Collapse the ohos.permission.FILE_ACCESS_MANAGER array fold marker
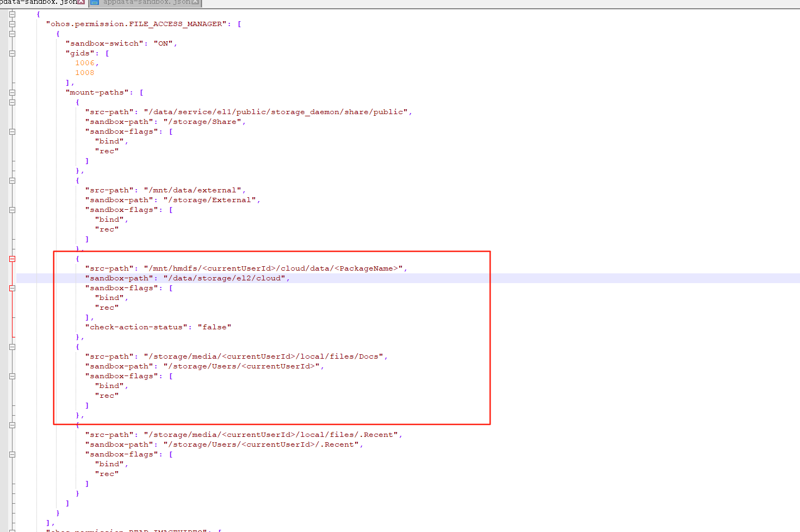This screenshot has width=800, height=532. [12, 24]
